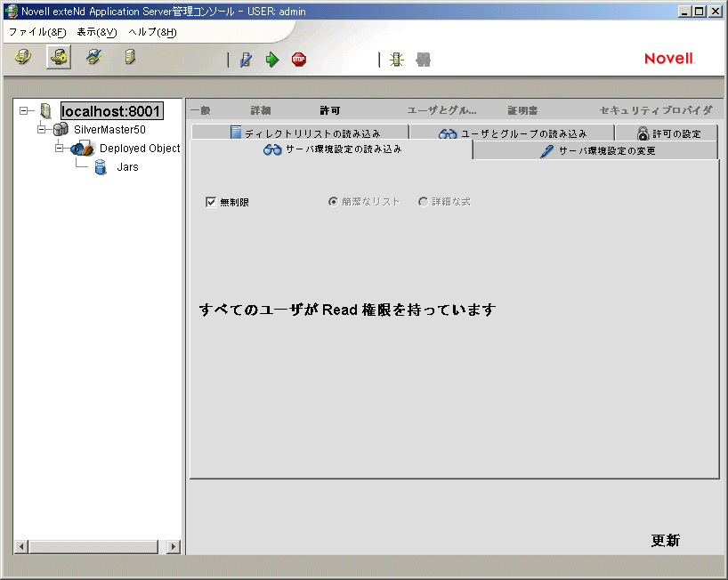Click the tree scrollbar left arrow
728x580 pixels.
point(21,546)
